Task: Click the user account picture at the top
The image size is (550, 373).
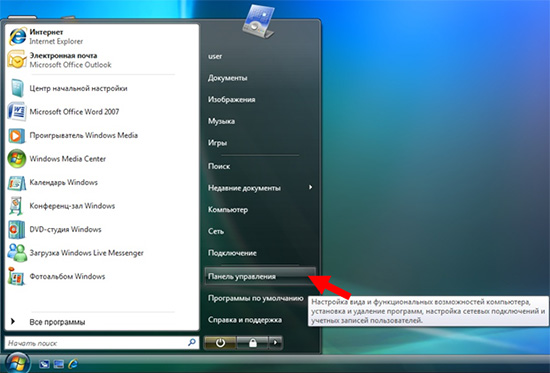Action: [x=259, y=20]
